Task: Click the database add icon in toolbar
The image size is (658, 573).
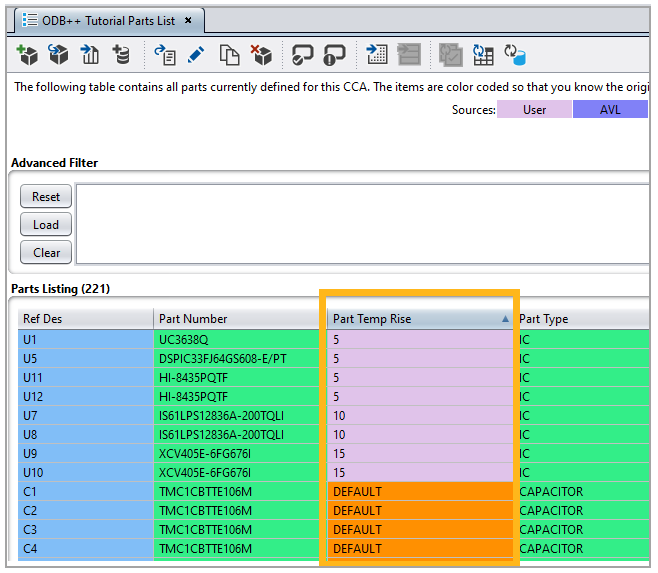Action: pyautogui.click(x=121, y=54)
